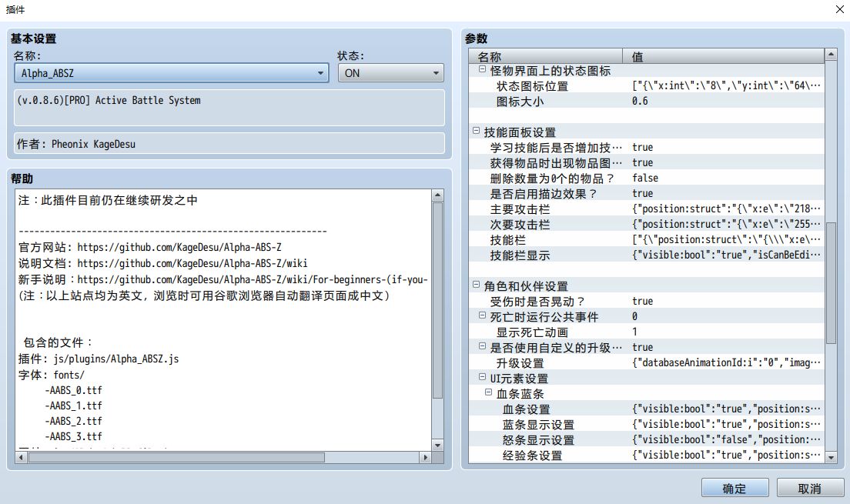
Task: Click the help vertical scrollbar thumb
Action: pyautogui.click(x=437, y=301)
